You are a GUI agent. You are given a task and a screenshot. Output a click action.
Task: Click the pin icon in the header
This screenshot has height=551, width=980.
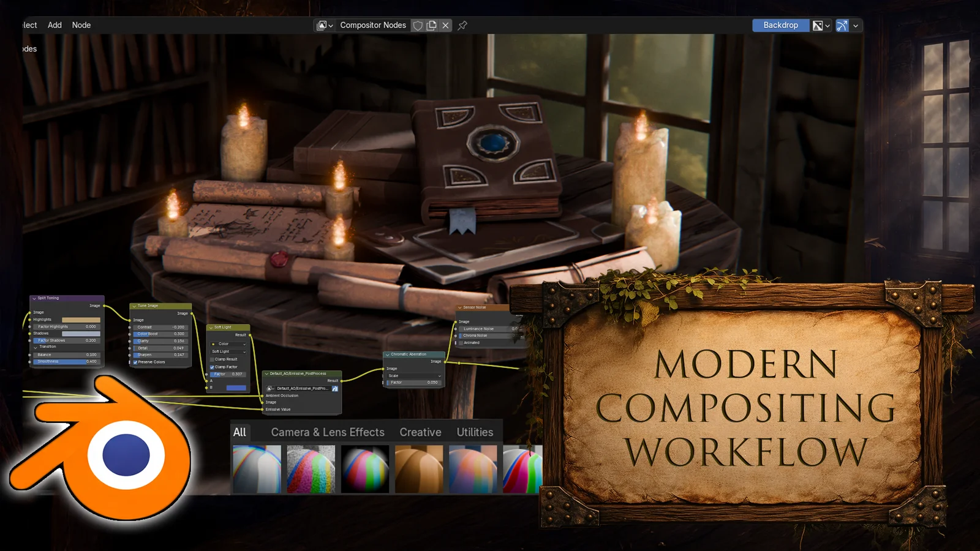click(x=462, y=25)
